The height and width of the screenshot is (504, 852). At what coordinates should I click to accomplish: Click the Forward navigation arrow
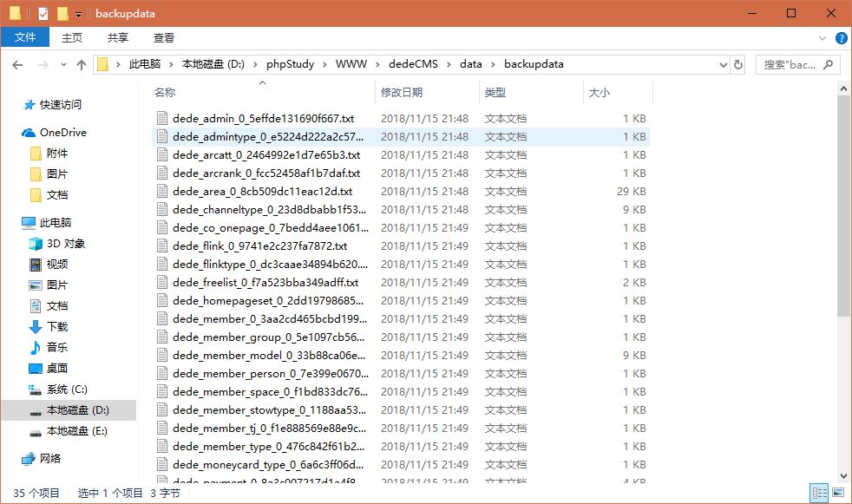click(x=43, y=65)
